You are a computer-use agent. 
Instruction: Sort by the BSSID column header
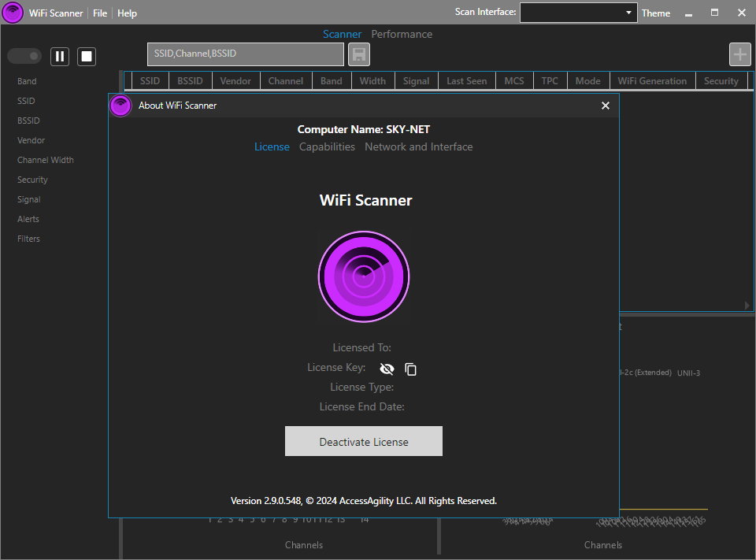190,81
